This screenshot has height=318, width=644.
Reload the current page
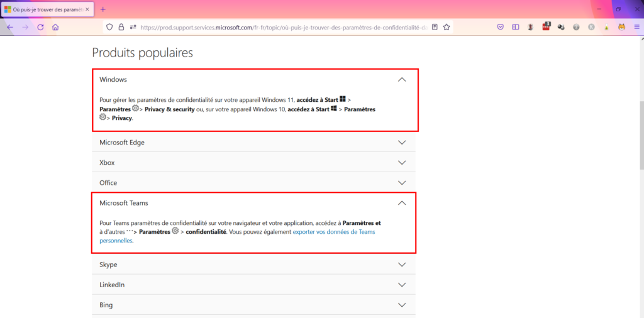click(40, 28)
